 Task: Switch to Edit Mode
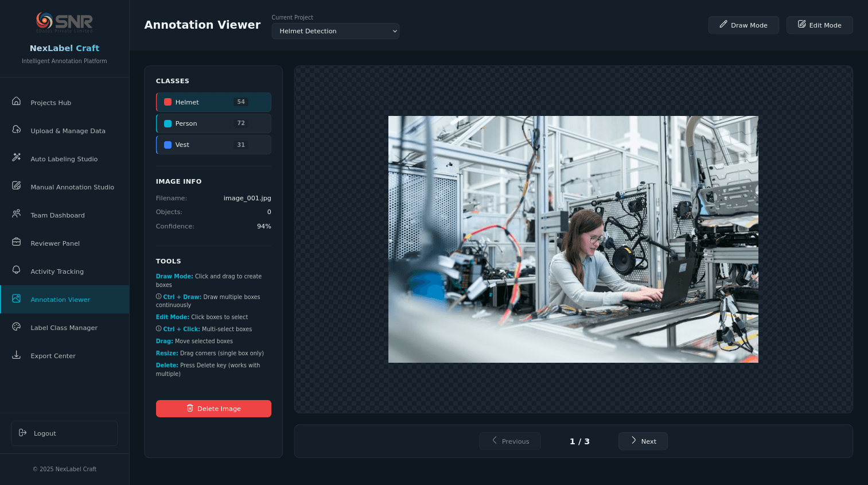819,25
